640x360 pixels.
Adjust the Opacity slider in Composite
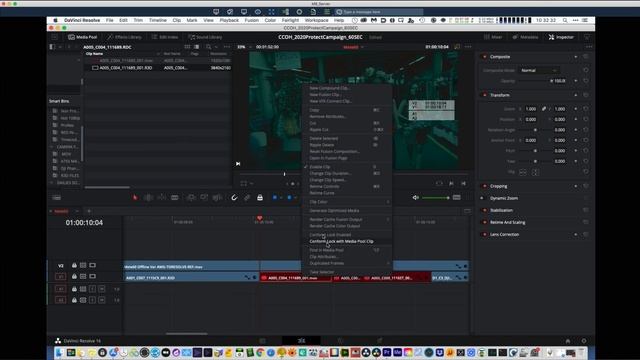pos(535,81)
